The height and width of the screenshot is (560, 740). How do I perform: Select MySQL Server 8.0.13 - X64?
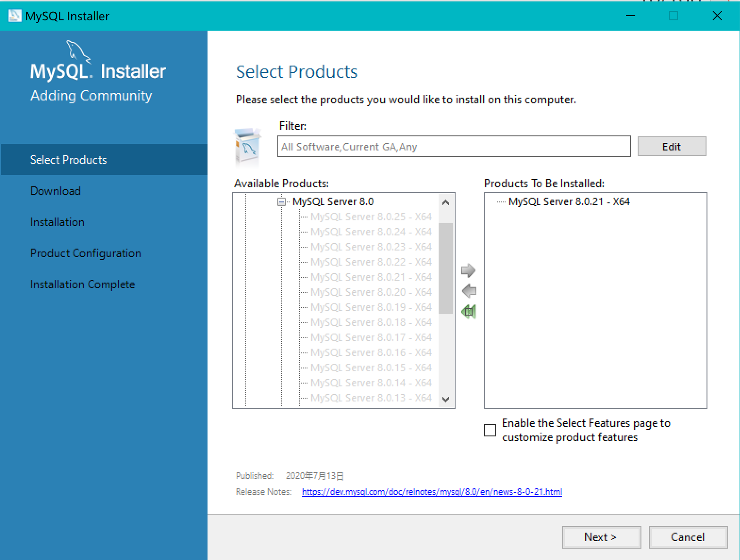click(x=371, y=398)
